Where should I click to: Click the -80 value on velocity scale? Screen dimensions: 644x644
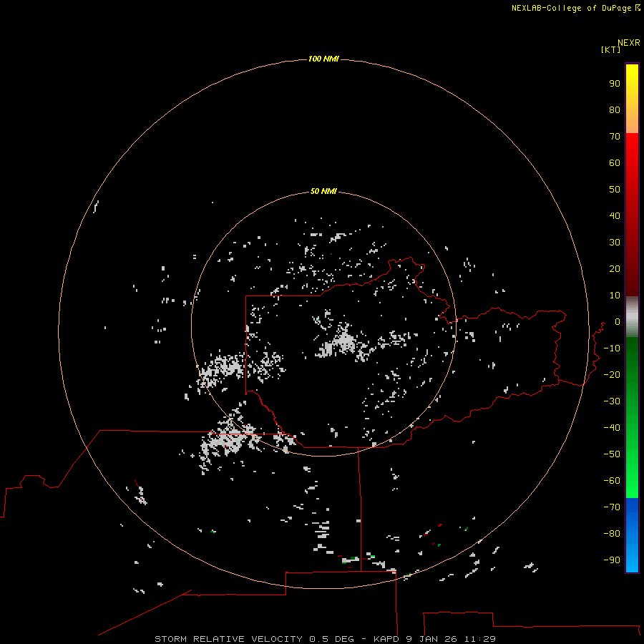pyautogui.click(x=612, y=534)
